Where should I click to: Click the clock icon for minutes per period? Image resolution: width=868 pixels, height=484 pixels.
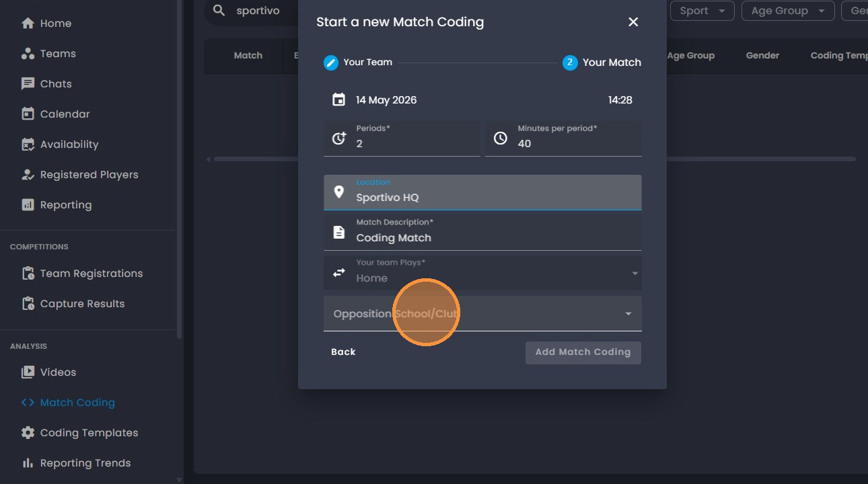501,138
